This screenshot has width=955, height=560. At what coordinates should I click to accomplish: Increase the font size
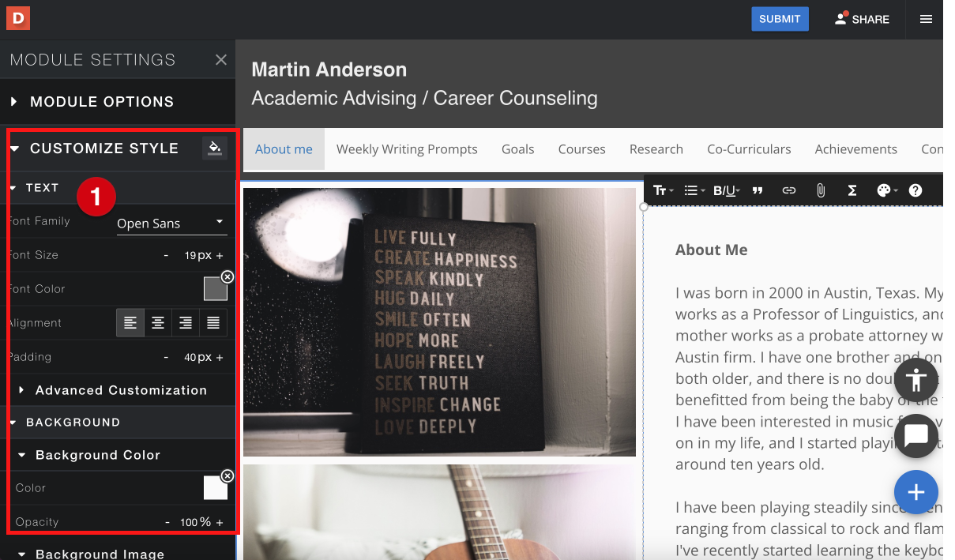(x=220, y=256)
